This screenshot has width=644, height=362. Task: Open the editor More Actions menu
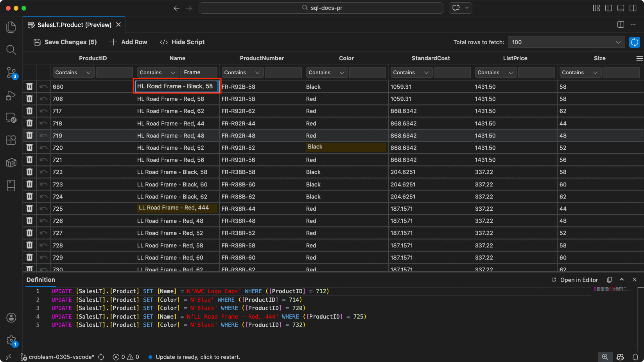(633, 25)
